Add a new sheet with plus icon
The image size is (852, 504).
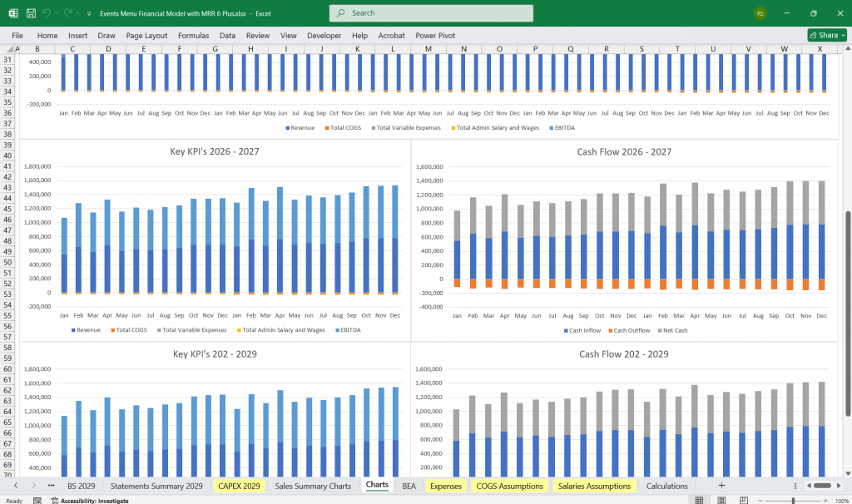[721, 486]
